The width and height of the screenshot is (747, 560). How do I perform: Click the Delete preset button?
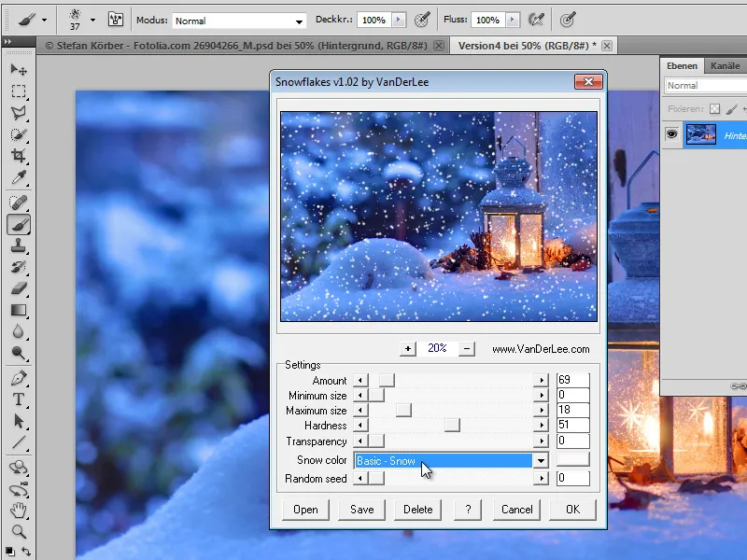(x=417, y=510)
